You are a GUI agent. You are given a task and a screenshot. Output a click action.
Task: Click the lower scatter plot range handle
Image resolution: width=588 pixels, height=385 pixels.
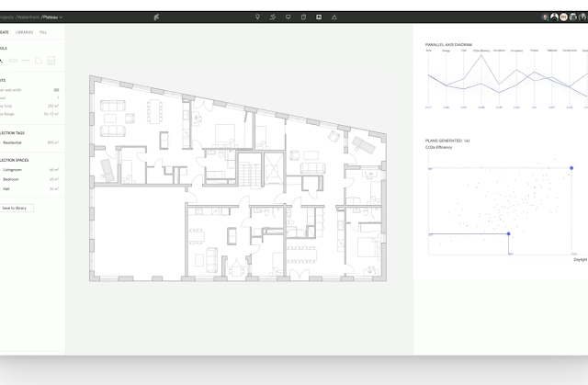coord(509,233)
